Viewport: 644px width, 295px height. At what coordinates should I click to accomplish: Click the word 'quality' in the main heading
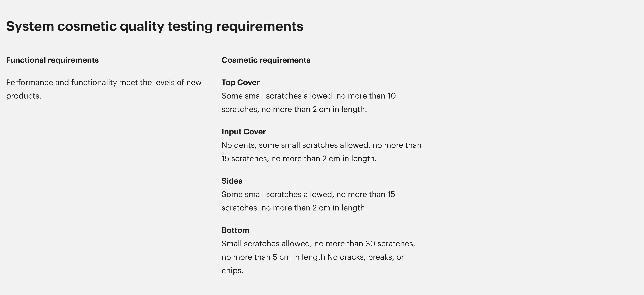click(142, 26)
